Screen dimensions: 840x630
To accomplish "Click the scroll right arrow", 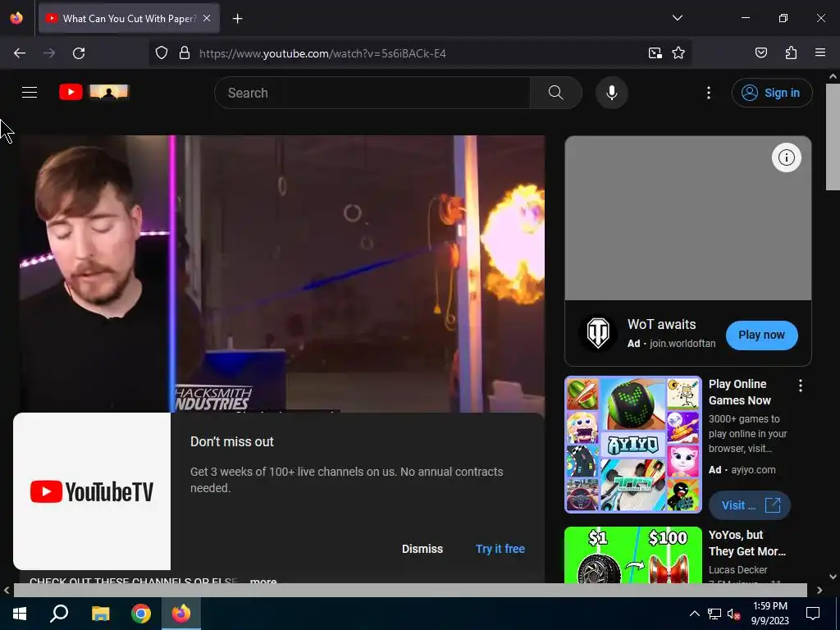I will pyautogui.click(x=819, y=590).
